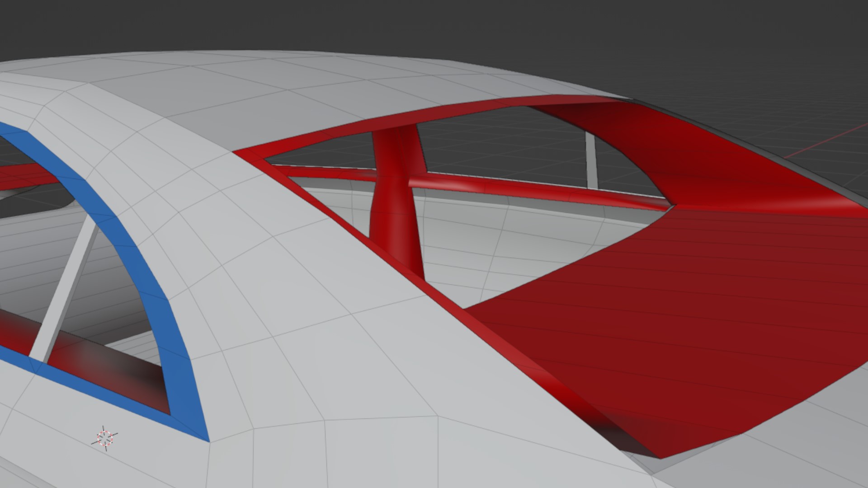Click the 3D cursor crosshair on the body
The height and width of the screenshot is (488, 868).
pyautogui.click(x=105, y=438)
